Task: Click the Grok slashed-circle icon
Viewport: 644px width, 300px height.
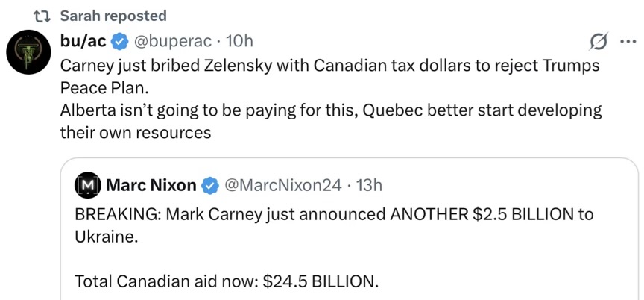Action: (597, 40)
